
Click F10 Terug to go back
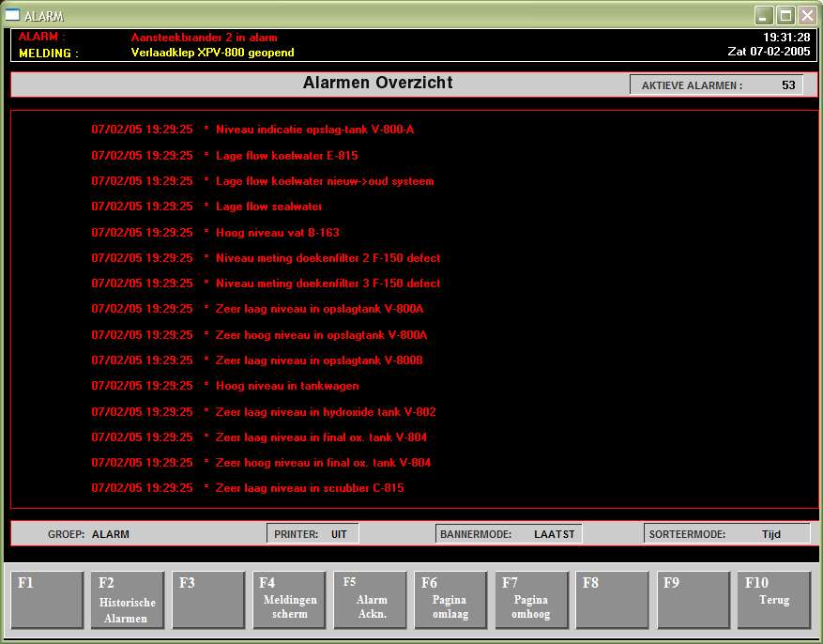click(x=773, y=600)
